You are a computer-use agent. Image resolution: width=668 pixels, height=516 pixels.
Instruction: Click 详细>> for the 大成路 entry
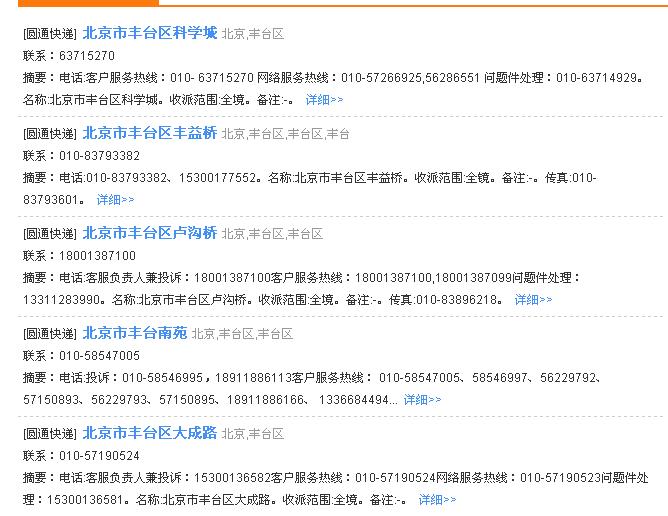[438, 500]
